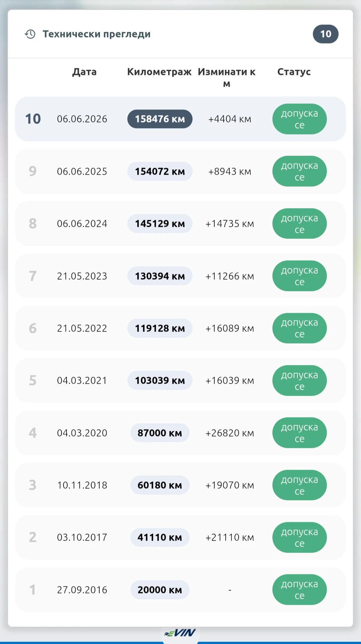Viewport: 361px width, 644px height.
Task: Click допуска се status for 21.05.2023
Action: coord(299,276)
